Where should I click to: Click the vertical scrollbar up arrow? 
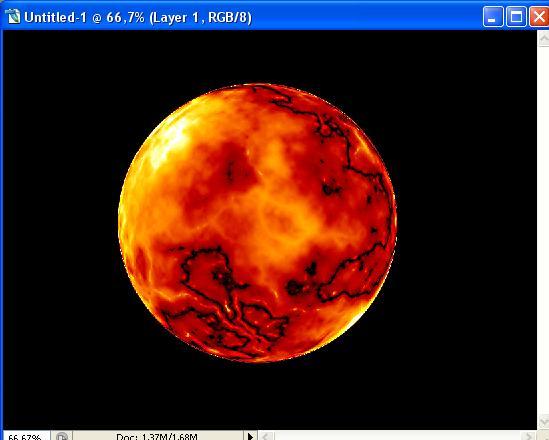543,38
